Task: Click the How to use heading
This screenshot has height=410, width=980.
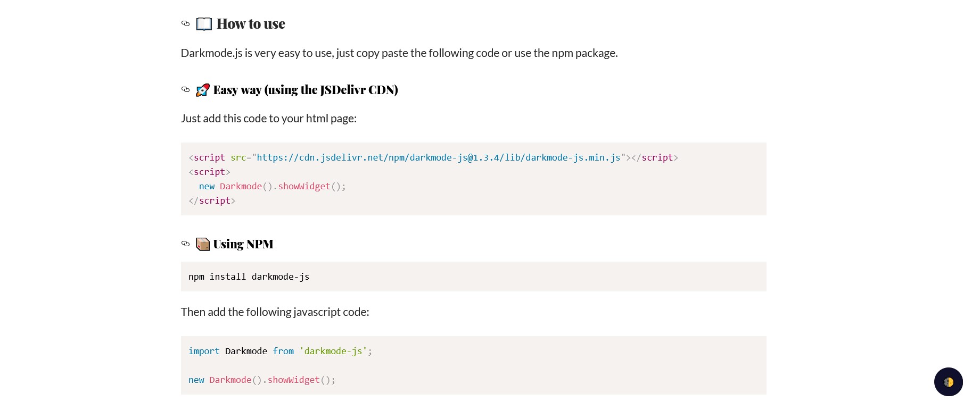Action: (x=251, y=24)
